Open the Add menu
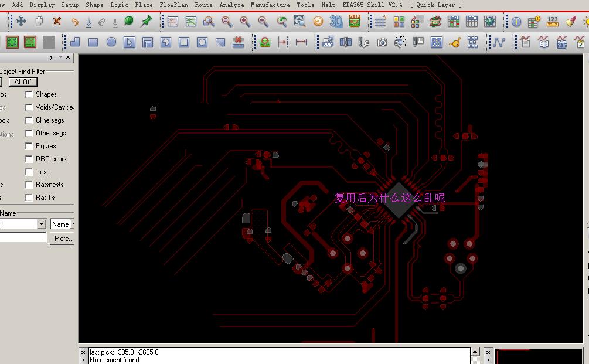Screen dimensions: 589x364 pos(17,5)
